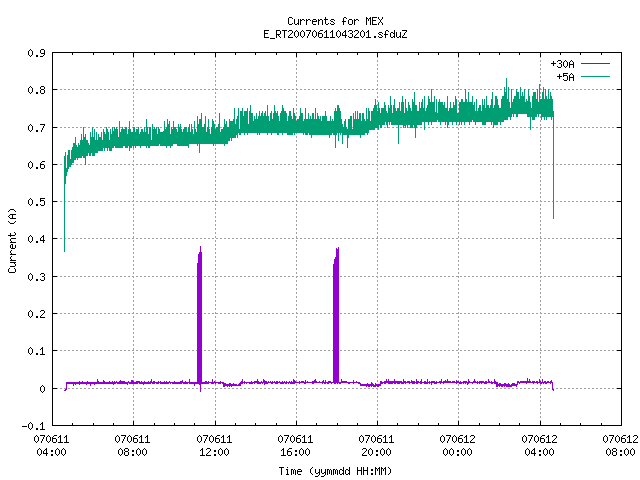Viewport: 640px width, 480px height.
Task: Click the 'Current (A)' y-axis label
Action: click(x=12, y=240)
